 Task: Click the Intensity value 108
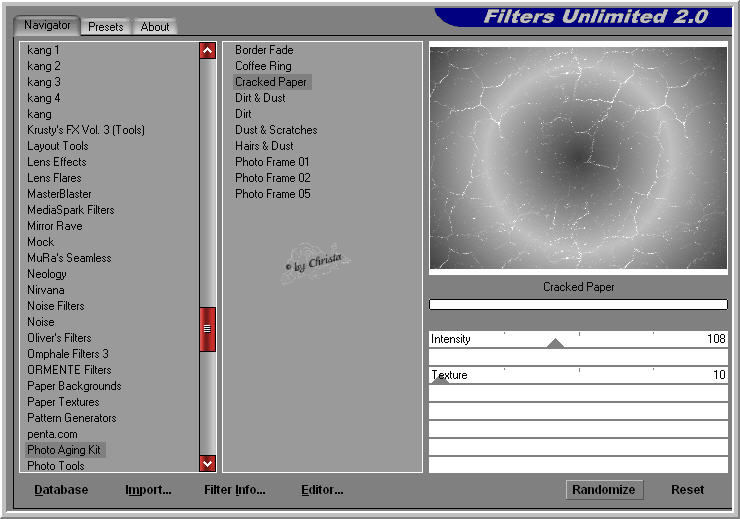click(716, 339)
